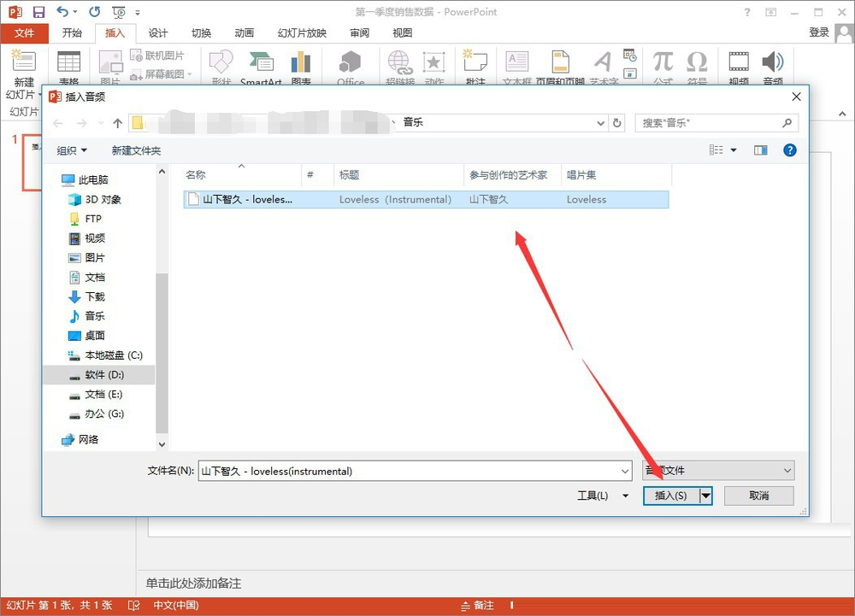Expand the view options dropdown arrow

pyautogui.click(x=734, y=150)
